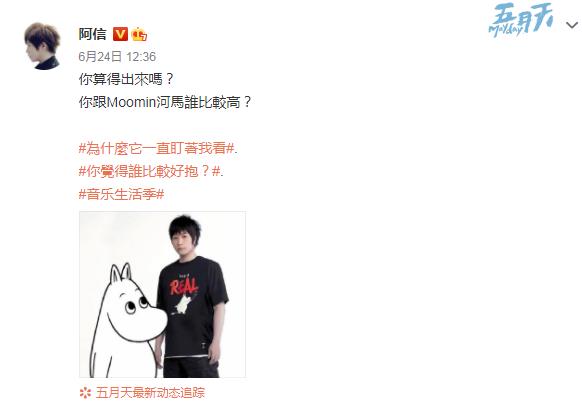Open the #音乐生活季# topic link
The width and height of the screenshot is (582, 404).
click(121, 194)
